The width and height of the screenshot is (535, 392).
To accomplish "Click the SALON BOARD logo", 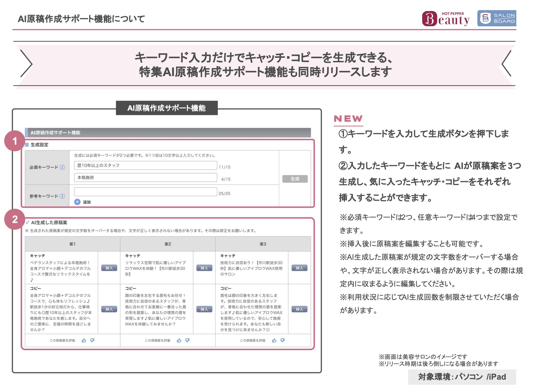I will point(496,18).
